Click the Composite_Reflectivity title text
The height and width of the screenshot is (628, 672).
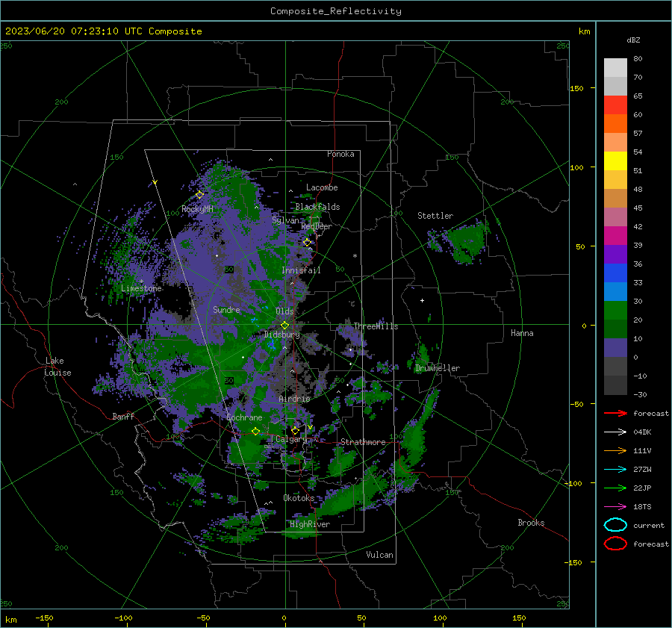[335, 11]
